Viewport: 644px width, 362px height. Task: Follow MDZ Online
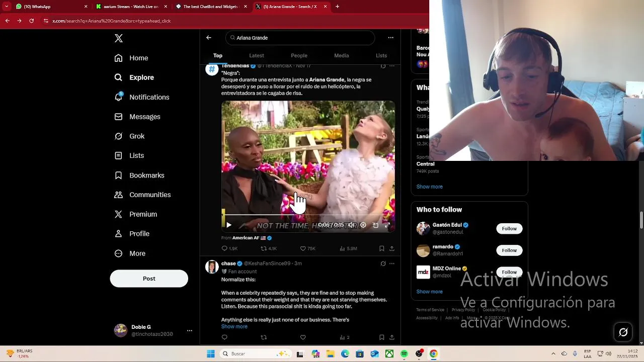tap(509, 272)
